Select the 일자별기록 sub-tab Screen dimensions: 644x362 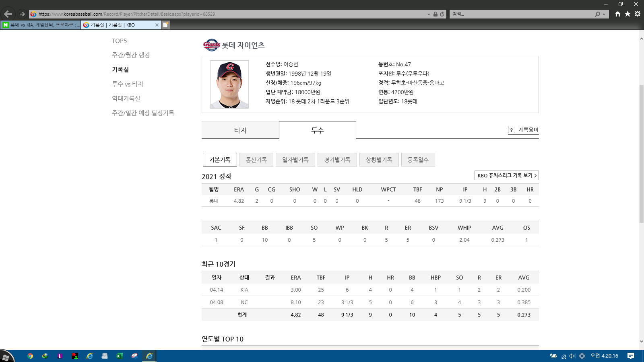click(295, 160)
